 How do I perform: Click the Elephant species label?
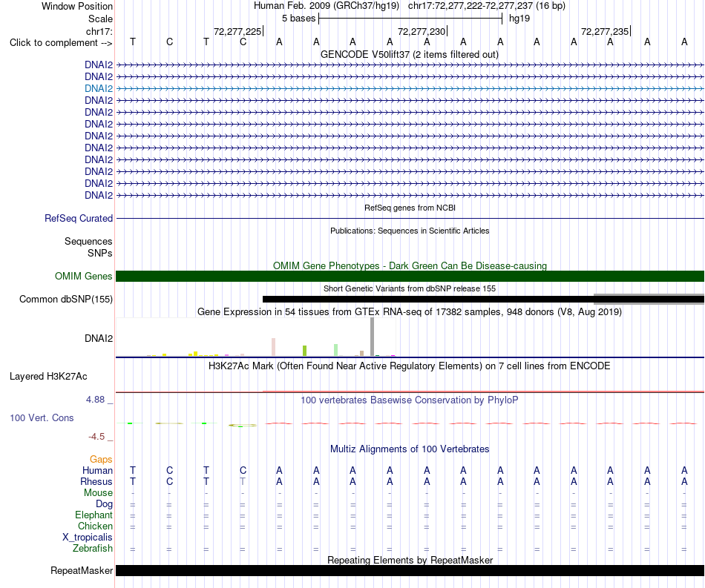coord(94,515)
